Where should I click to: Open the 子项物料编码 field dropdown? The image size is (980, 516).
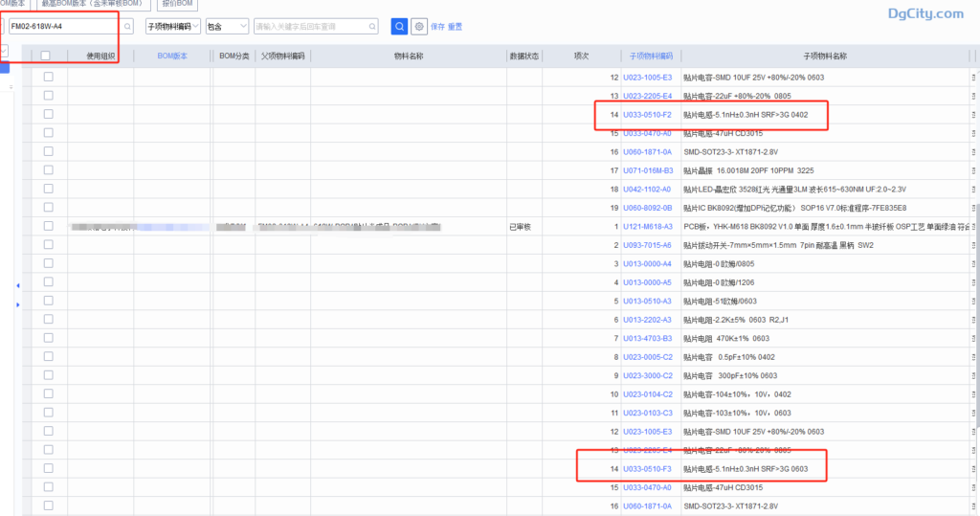point(173,27)
